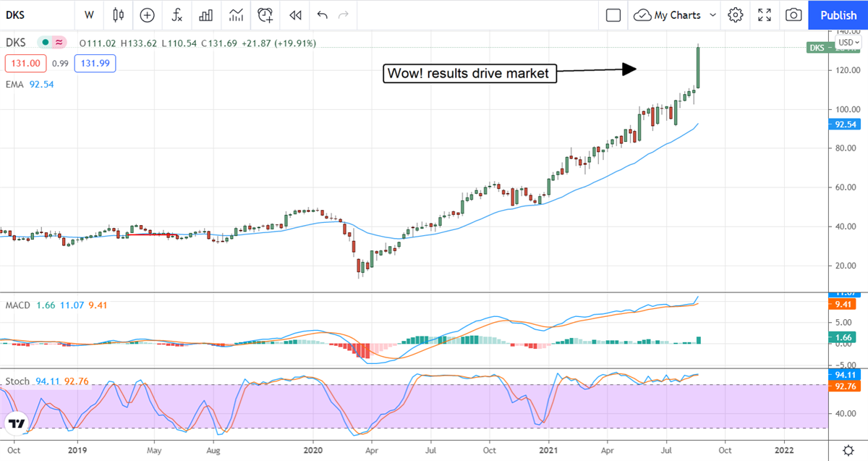Click the Compare or Add Symbol plus icon
Screen dimensions: 868x461
pyautogui.click(x=148, y=14)
